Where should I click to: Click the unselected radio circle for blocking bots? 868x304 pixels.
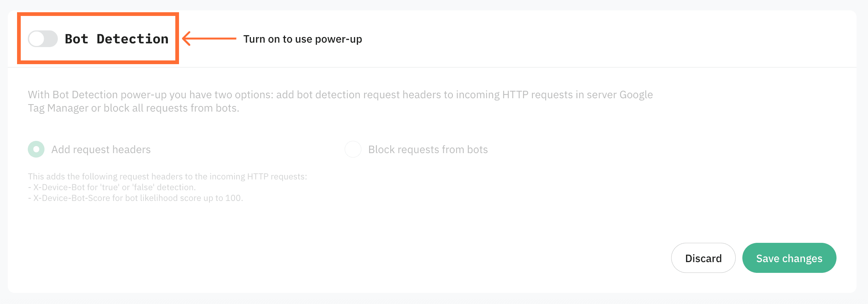353,149
